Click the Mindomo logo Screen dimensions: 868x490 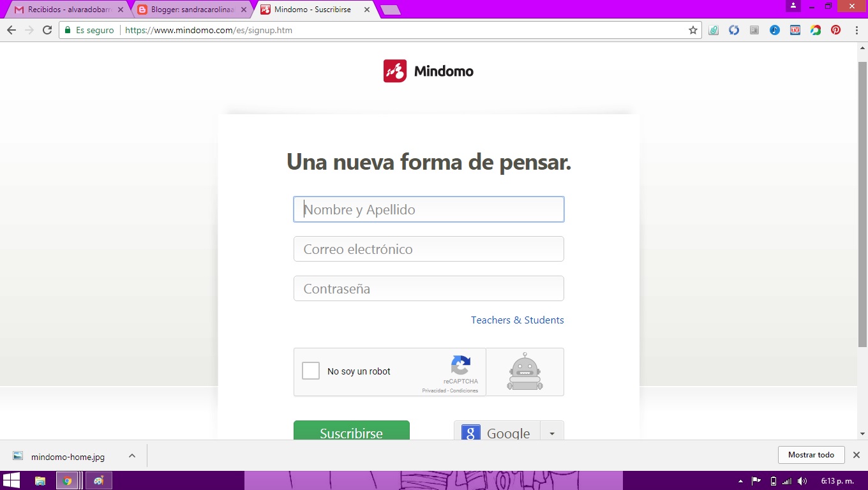click(428, 70)
